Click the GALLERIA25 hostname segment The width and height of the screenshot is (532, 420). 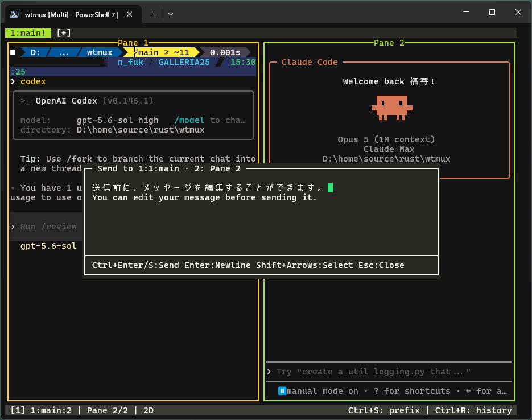coord(184,62)
